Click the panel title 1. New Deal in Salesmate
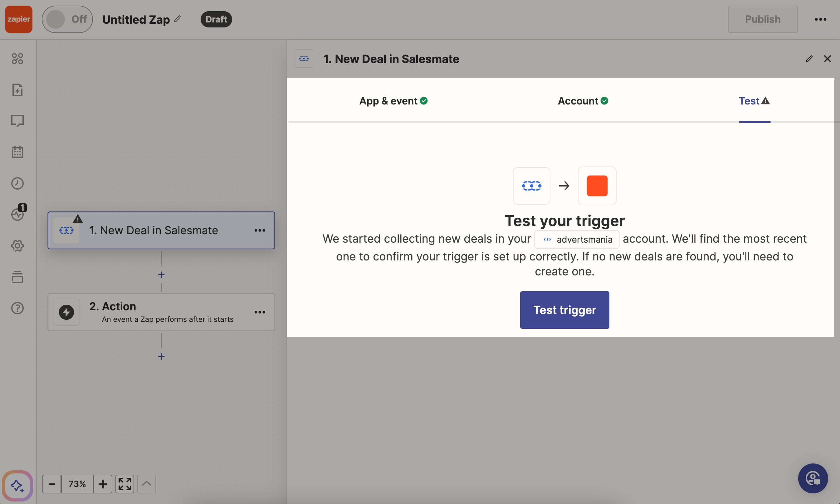 [391, 59]
